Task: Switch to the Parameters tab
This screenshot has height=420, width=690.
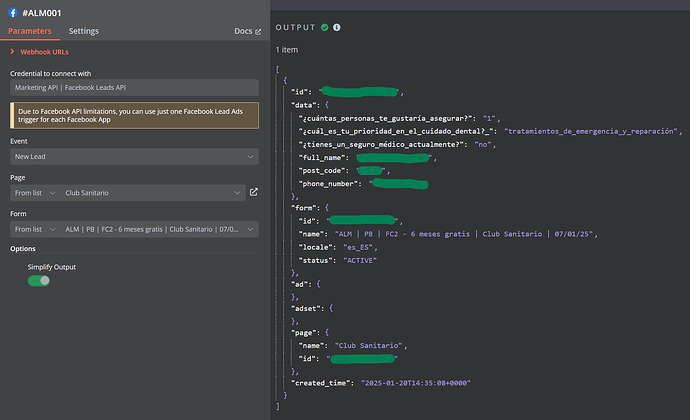Action: click(29, 31)
